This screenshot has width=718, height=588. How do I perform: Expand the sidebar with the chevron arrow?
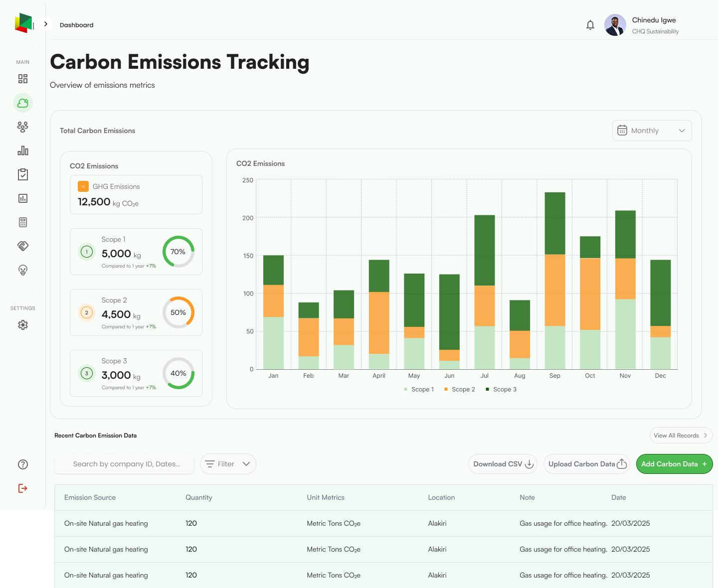pos(46,24)
